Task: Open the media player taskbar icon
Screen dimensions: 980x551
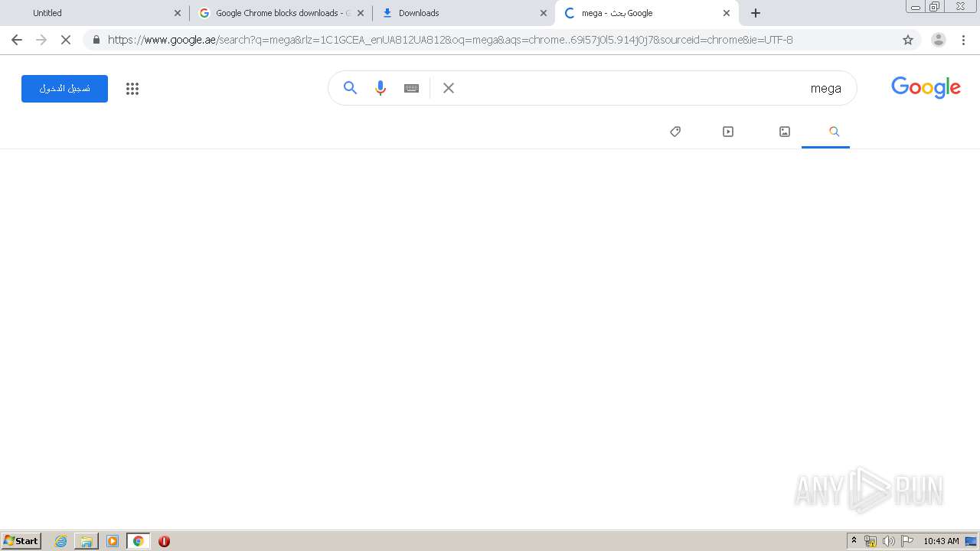Action: coord(113,541)
